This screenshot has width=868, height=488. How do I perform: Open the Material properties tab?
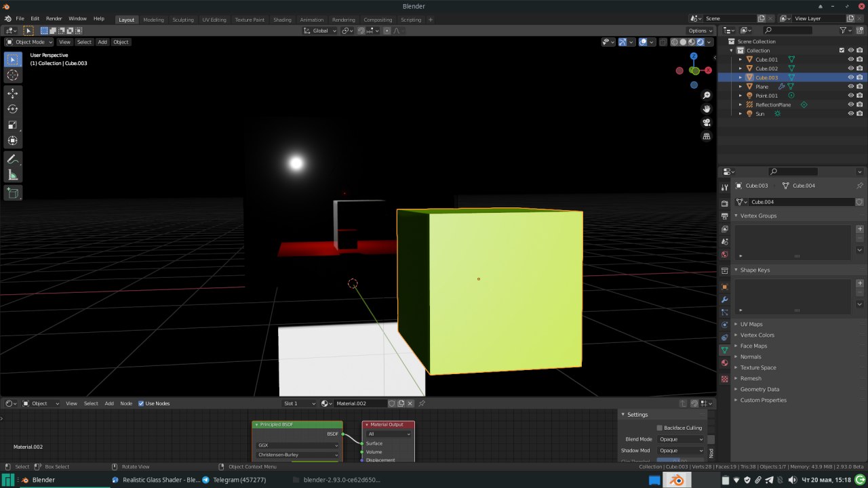pos(724,363)
